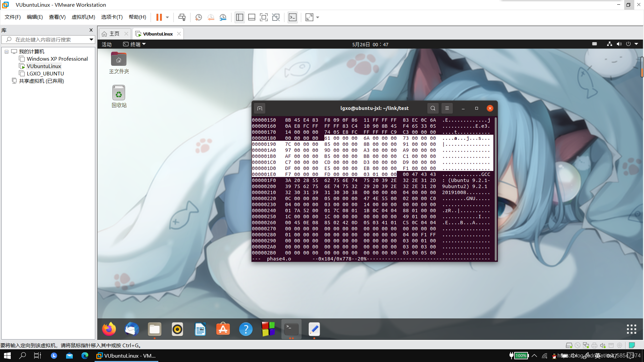
Task: Open LibreOffice Writer from the dock
Action: [x=200, y=329]
